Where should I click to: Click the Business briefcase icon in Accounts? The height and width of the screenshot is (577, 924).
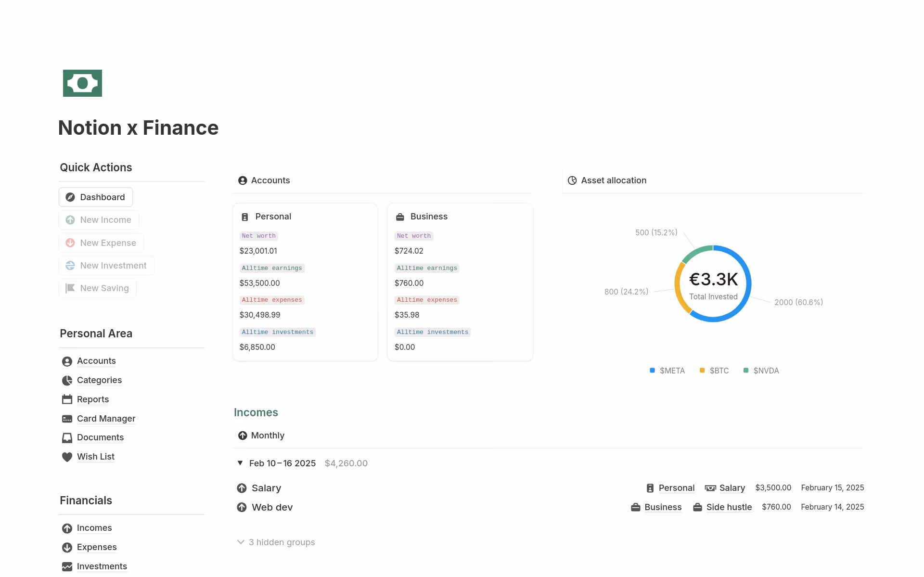pos(400,217)
